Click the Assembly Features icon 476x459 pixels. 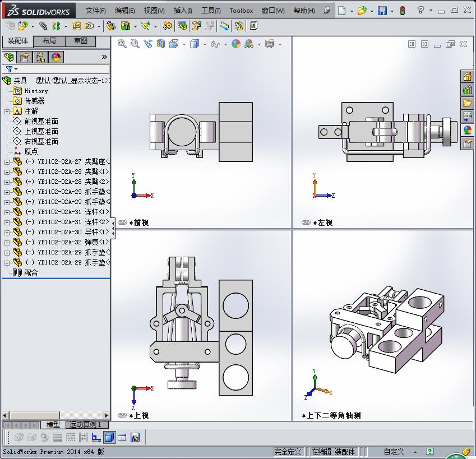click(x=126, y=26)
